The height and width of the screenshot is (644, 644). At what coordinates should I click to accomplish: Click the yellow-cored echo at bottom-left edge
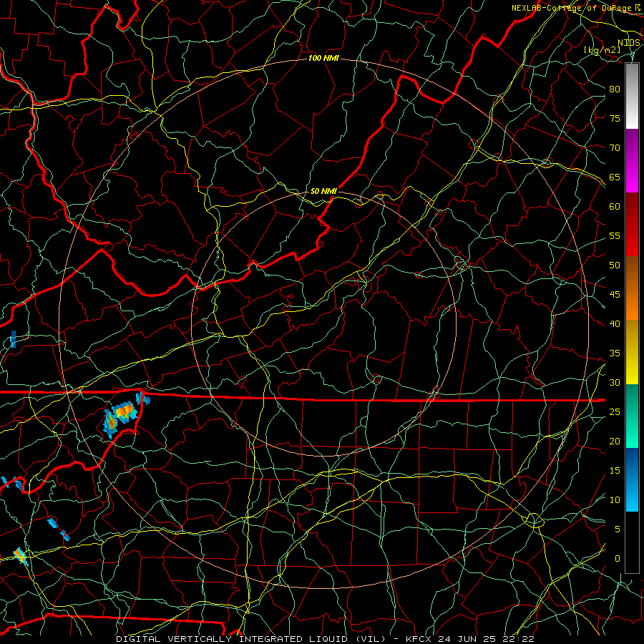pos(20,557)
